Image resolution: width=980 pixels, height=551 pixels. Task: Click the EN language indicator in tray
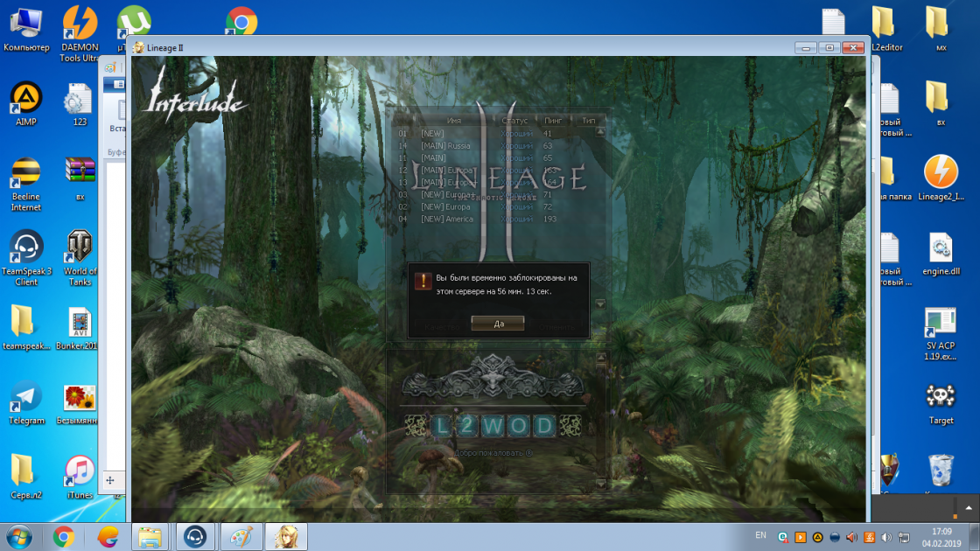[760, 534]
